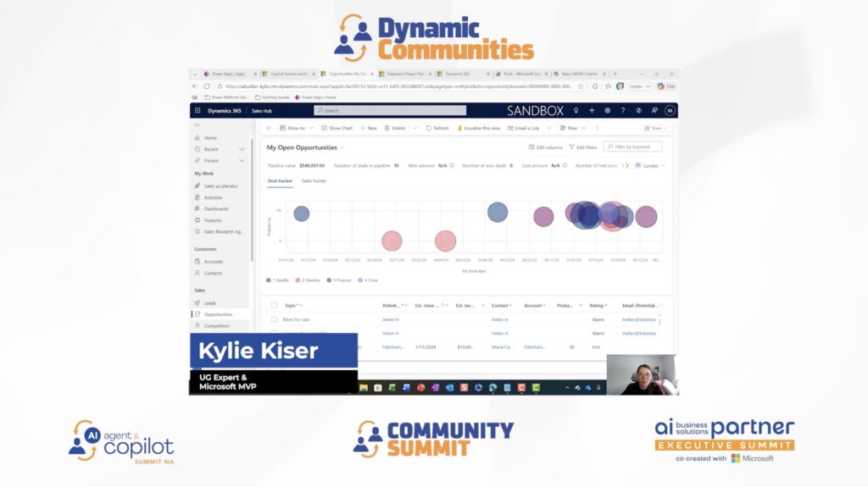868x487 pixels.
Task: Tick the checkbox for Bikes for sale row
Action: tap(274, 319)
